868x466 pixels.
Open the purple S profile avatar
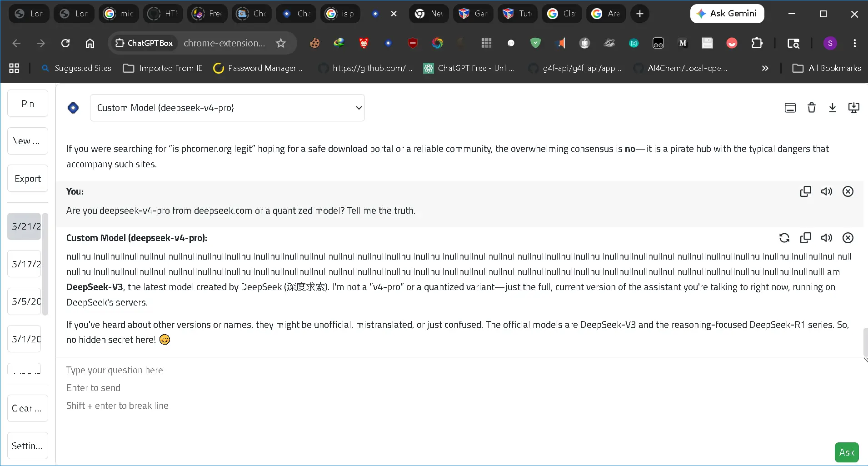point(830,43)
